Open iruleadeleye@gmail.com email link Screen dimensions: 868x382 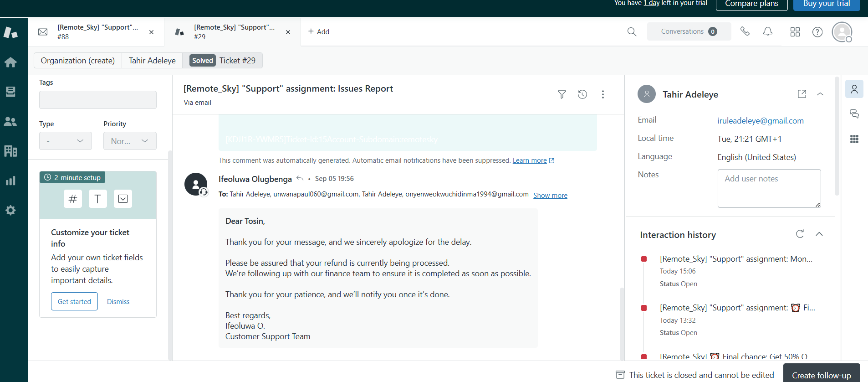coord(761,121)
